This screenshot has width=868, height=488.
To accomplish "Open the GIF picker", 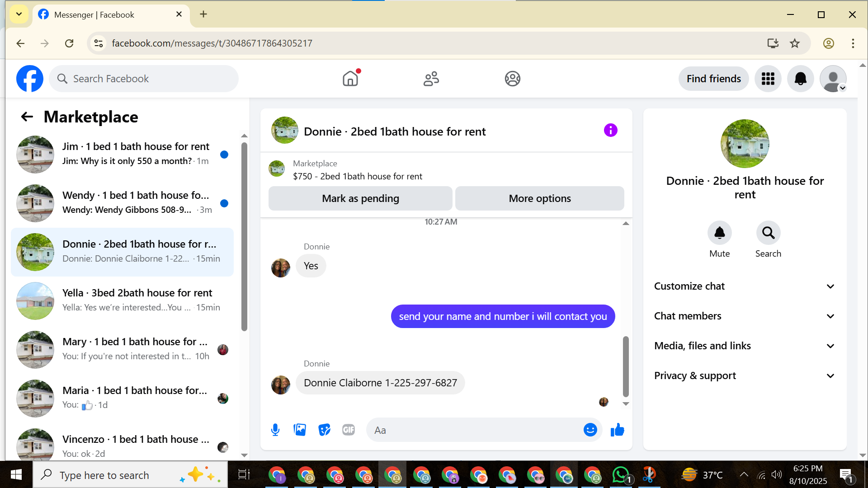I will click(x=348, y=430).
